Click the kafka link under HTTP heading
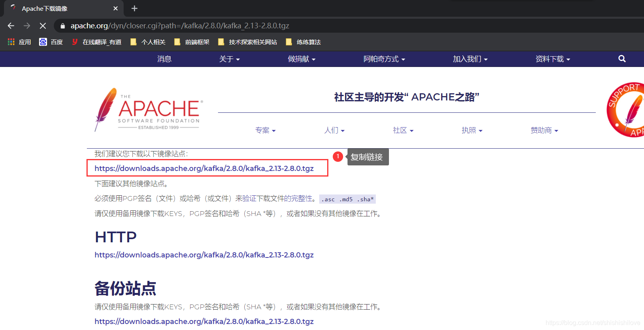 (204, 255)
